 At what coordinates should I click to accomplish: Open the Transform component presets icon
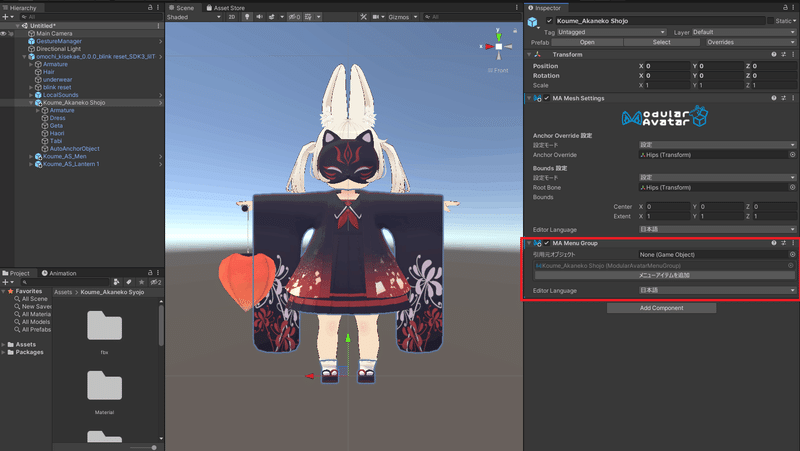(784, 55)
